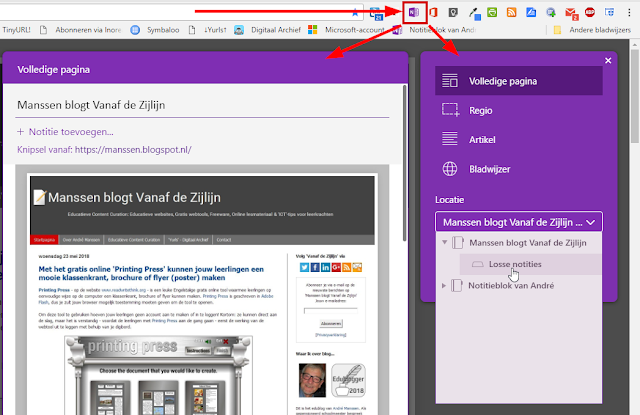This screenshot has width=640, height=415.
Task: Open Andere bladwijzers folder
Action: (592, 30)
